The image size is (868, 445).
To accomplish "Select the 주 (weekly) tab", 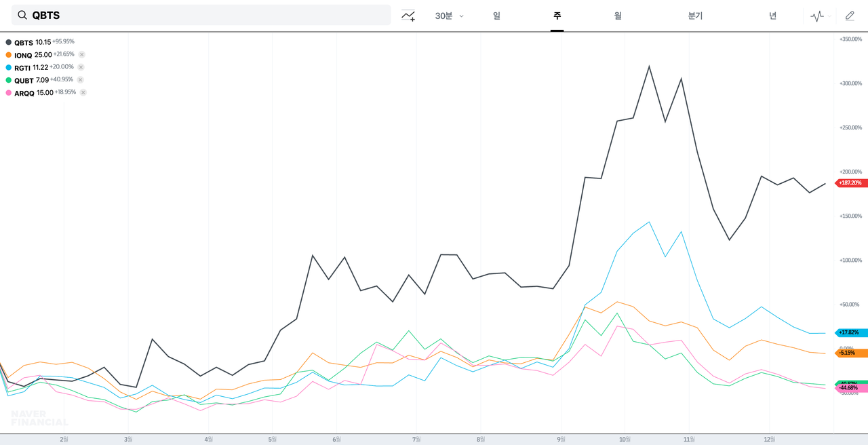I will [557, 16].
